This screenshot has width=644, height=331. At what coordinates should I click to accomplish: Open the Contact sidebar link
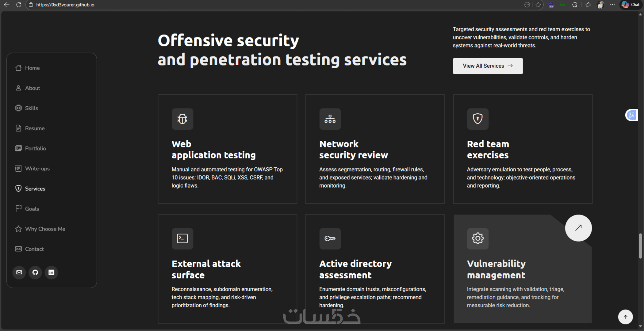click(34, 249)
